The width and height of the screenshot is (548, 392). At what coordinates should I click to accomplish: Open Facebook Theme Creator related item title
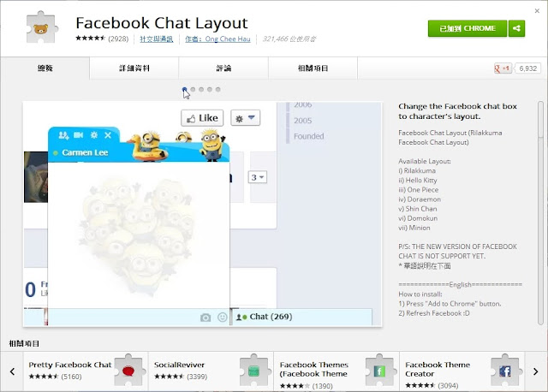pyautogui.click(x=438, y=369)
